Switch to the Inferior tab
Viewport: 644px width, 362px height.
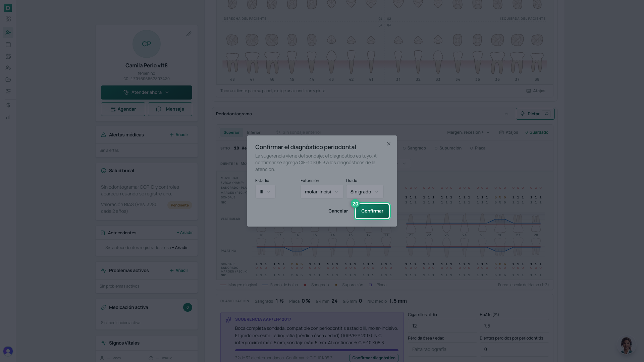pos(254,132)
